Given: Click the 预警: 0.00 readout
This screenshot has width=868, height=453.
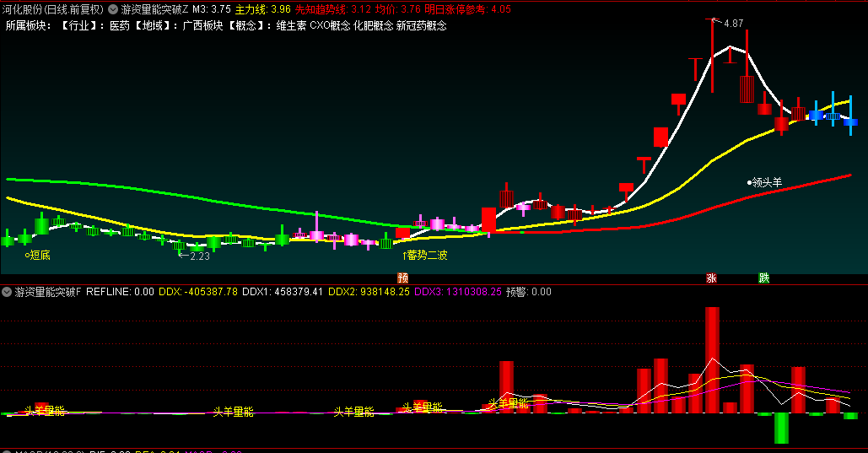Looking at the screenshot, I should click(529, 292).
